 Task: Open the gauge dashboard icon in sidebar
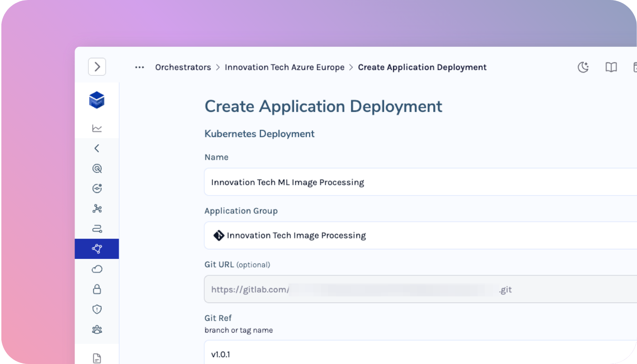click(97, 188)
